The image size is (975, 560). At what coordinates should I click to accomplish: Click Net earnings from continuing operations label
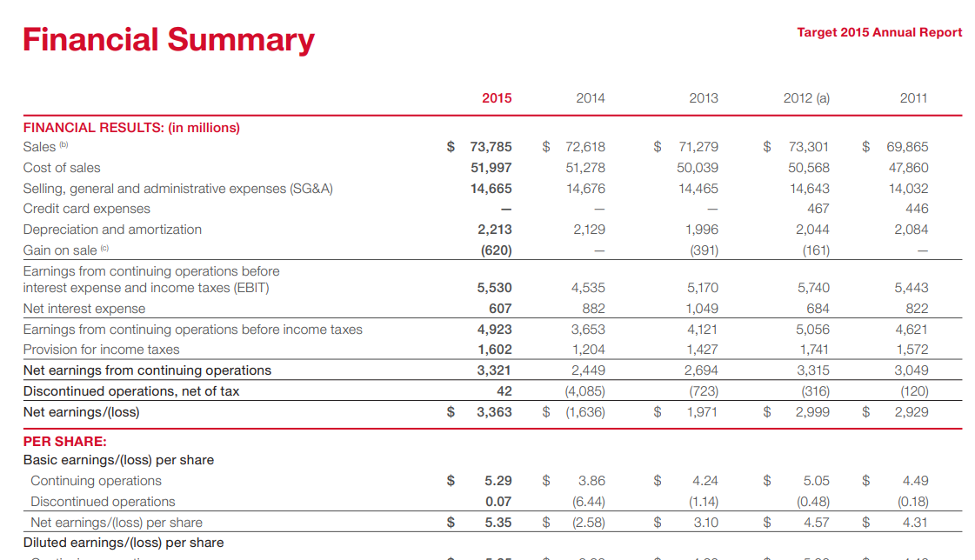click(x=147, y=370)
